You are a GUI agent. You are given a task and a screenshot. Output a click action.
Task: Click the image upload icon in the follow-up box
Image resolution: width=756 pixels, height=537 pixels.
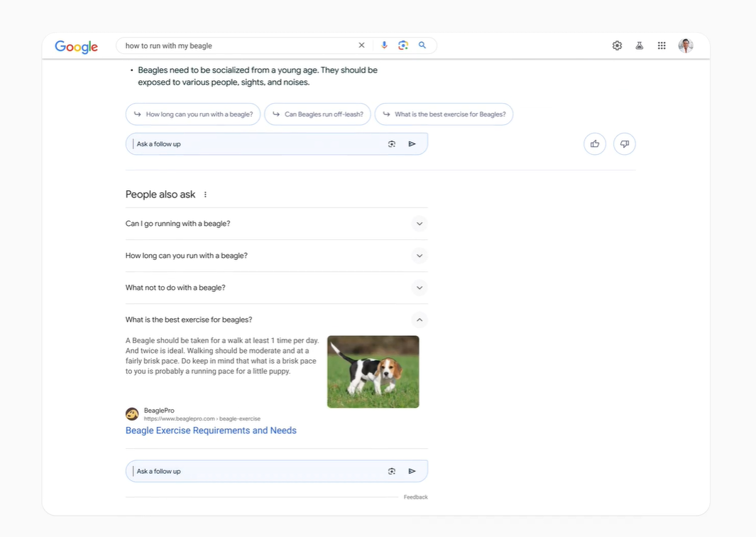[x=392, y=143]
